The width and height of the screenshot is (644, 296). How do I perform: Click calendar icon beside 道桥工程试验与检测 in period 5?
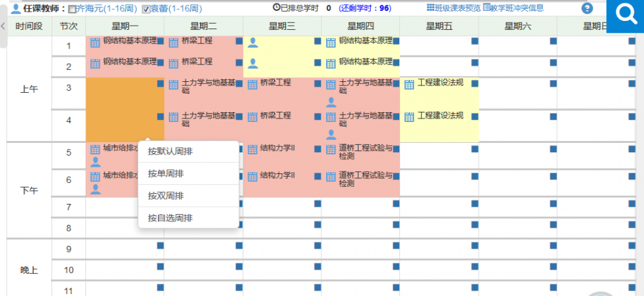pyautogui.click(x=331, y=149)
